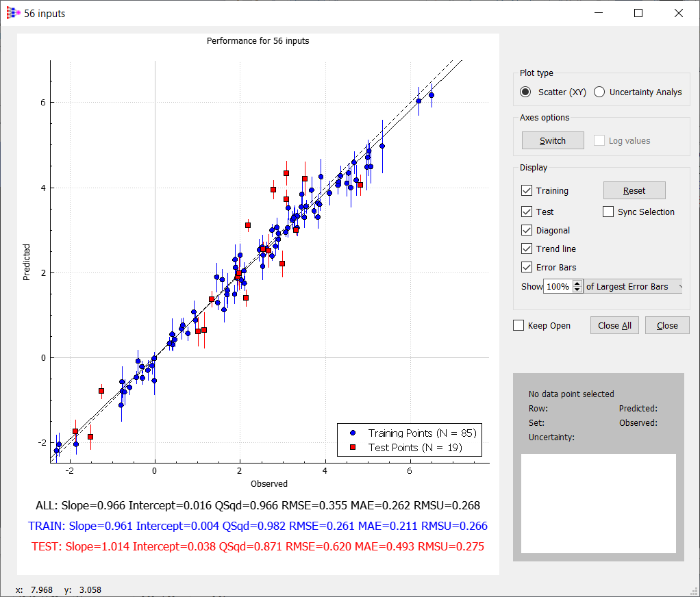This screenshot has width=700, height=597.
Task: Check the Keep Open checkbox
Action: tap(518, 325)
